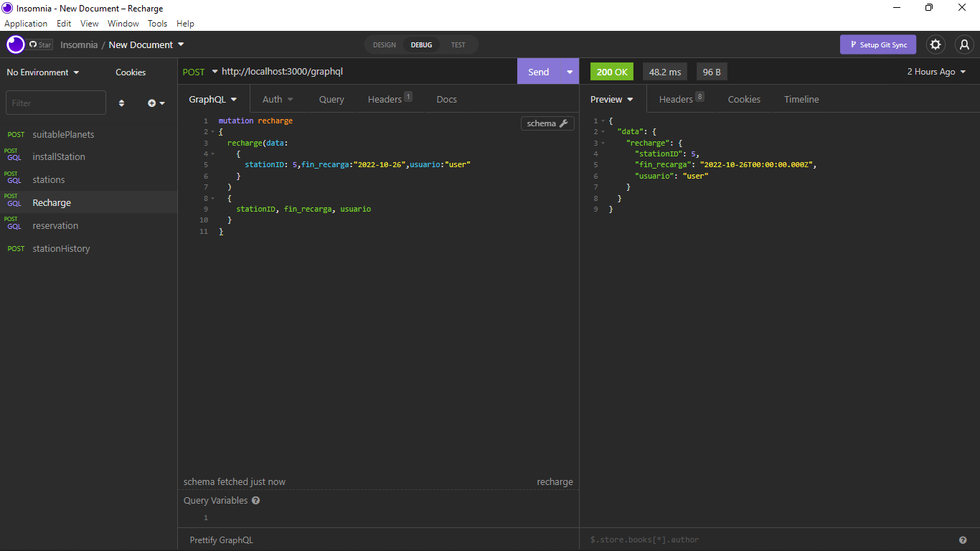Open the Timeline tab

pyautogui.click(x=801, y=99)
